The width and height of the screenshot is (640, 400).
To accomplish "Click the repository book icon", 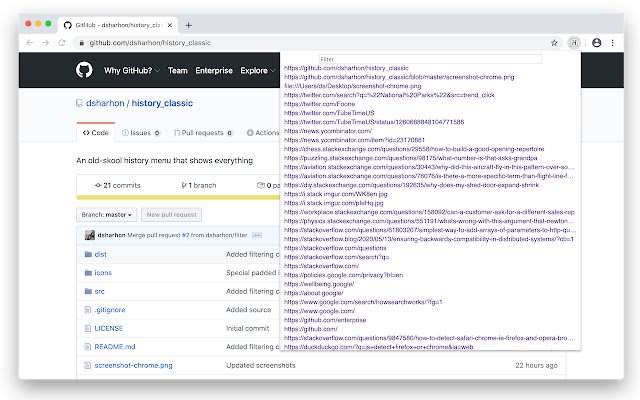I will [79, 103].
